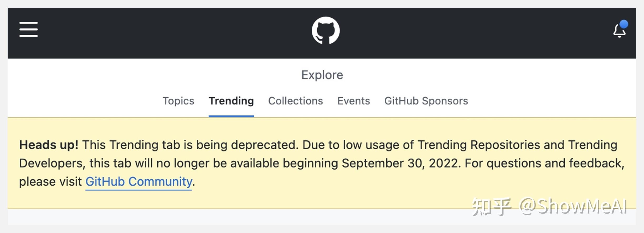Open the GitHub Sponsors tab

click(x=426, y=101)
